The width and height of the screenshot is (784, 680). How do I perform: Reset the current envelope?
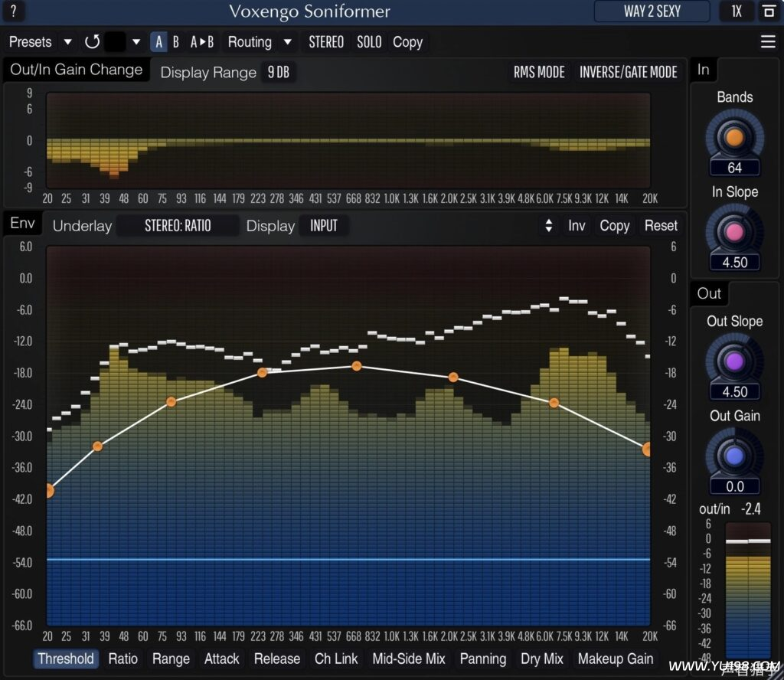(x=660, y=225)
